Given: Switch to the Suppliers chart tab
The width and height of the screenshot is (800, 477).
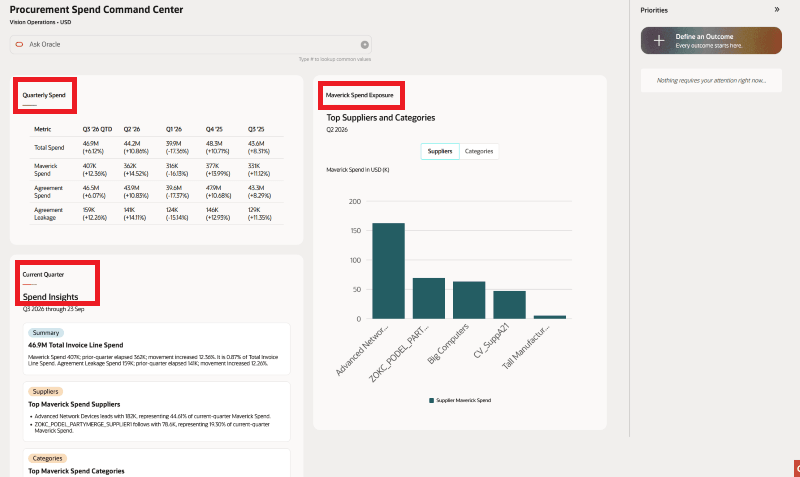Looking at the screenshot, I should [440, 152].
